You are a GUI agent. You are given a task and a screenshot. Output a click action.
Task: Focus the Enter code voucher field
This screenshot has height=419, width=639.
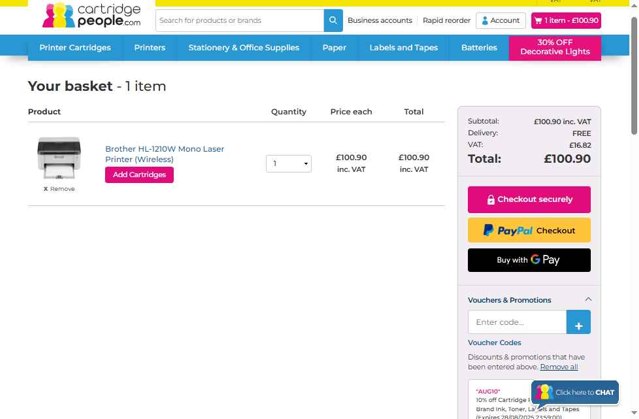517,322
